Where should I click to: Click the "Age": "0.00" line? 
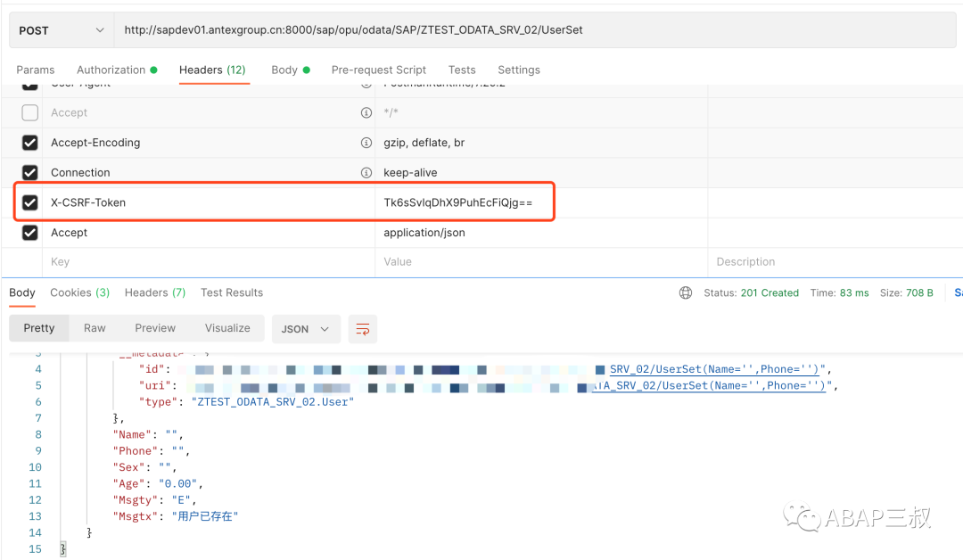(157, 484)
